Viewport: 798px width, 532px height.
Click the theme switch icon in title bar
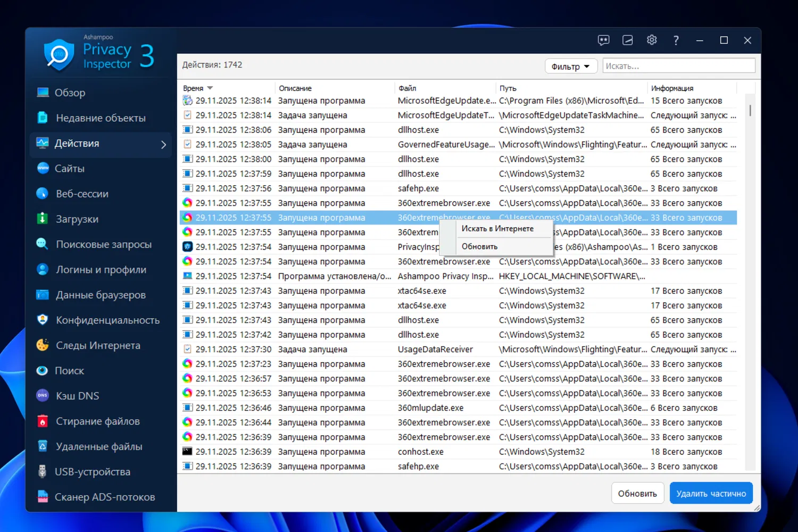click(x=628, y=40)
